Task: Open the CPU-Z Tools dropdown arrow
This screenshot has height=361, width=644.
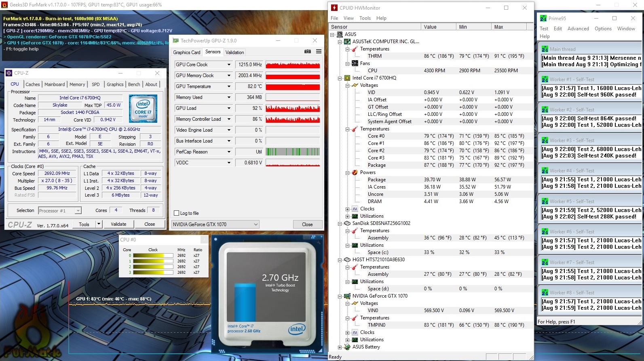Action: (x=99, y=224)
